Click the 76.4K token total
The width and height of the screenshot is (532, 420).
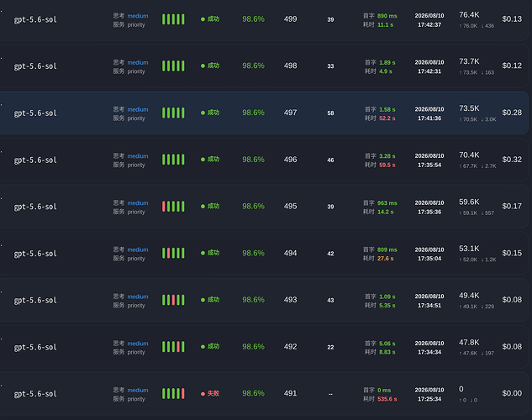point(469,15)
